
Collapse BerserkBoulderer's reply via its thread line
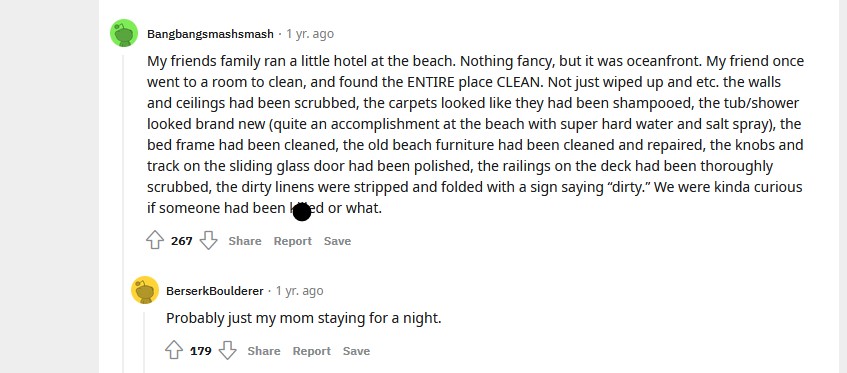point(144,342)
